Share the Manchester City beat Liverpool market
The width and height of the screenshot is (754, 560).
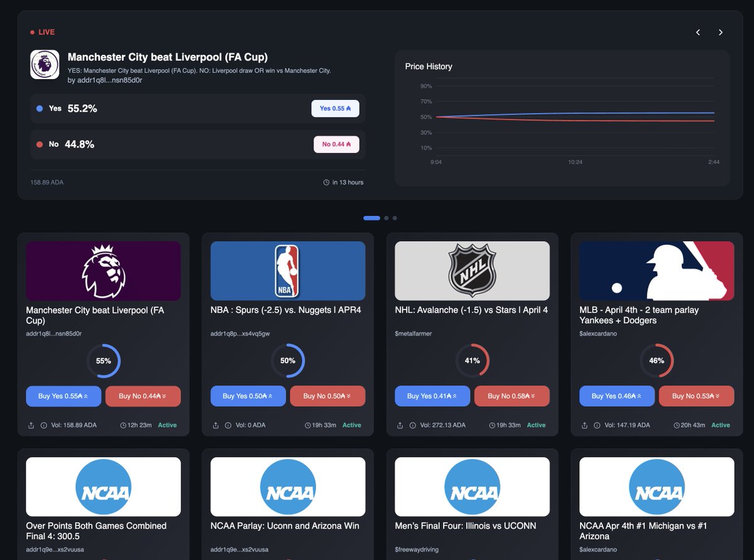point(31,425)
